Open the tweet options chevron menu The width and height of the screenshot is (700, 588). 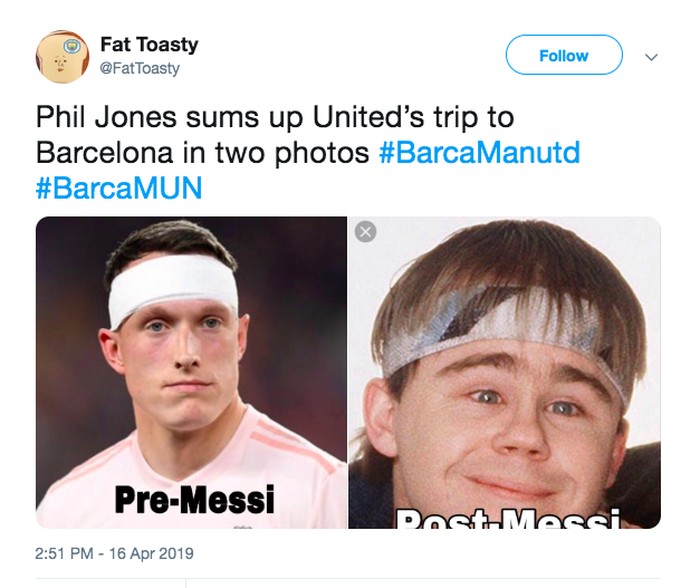(651, 57)
